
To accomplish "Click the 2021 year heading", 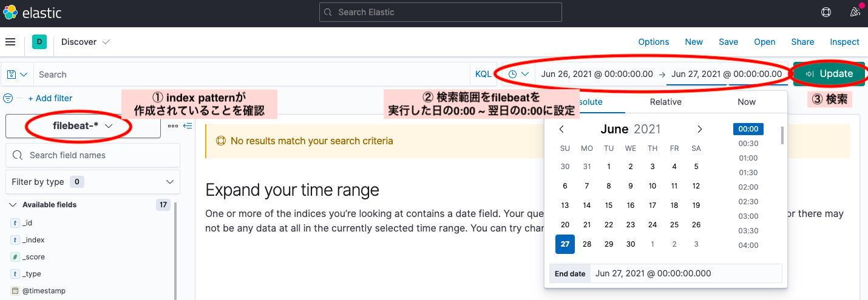I will [647, 129].
